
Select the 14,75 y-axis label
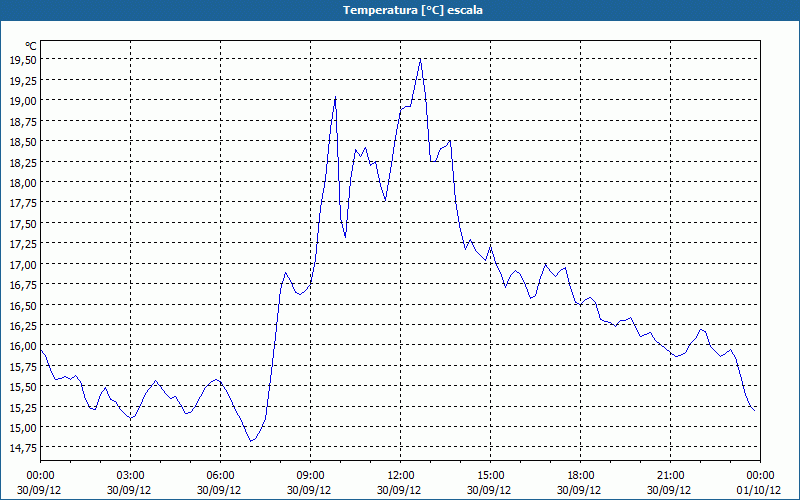click(23, 448)
